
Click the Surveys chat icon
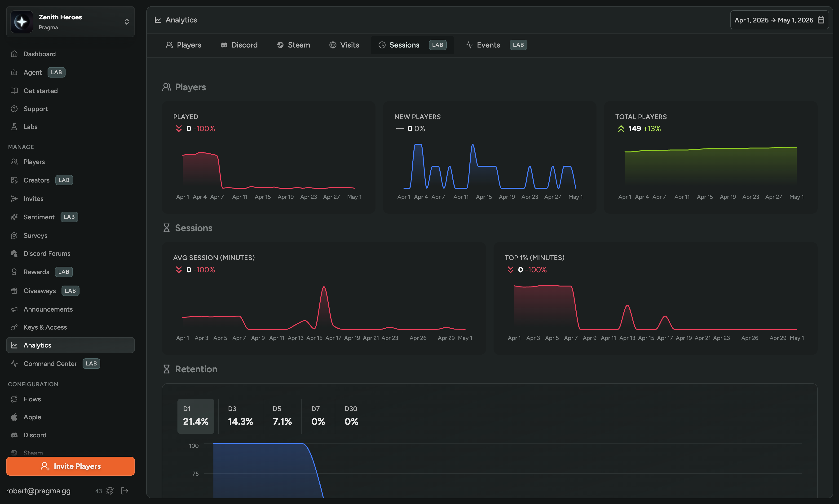point(14,235)
